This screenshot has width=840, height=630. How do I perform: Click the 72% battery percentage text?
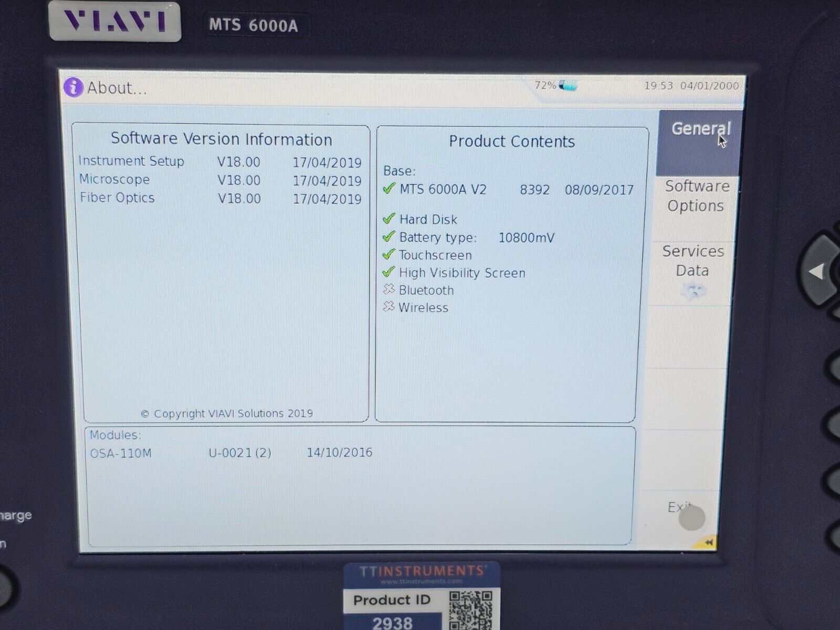click(545, 85)
